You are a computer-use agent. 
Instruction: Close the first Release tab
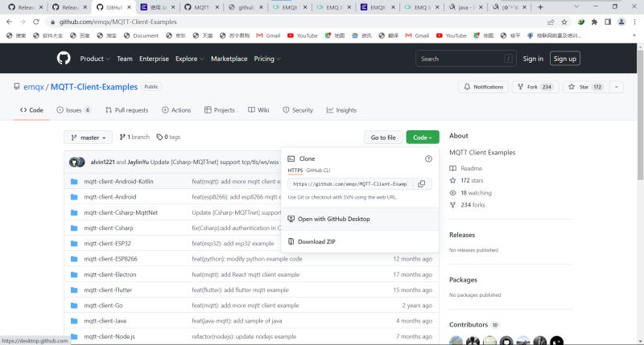(41, 7)
